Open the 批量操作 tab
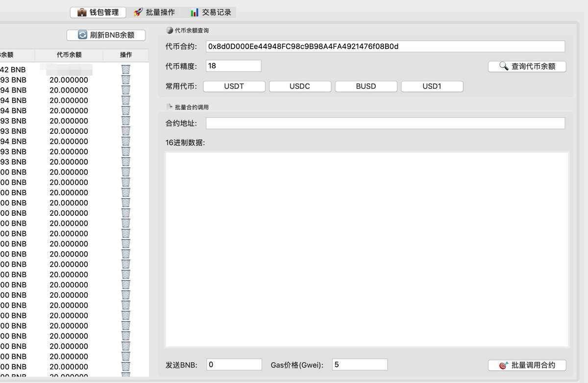Viewport: 588px width, 383px height. coord(154,12)
